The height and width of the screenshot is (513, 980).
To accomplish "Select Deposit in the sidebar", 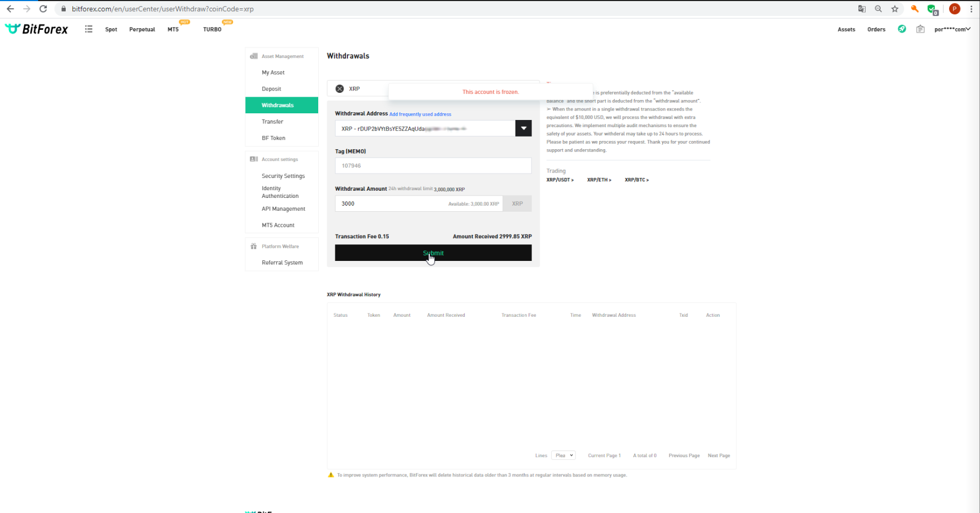I will point(271,89).
